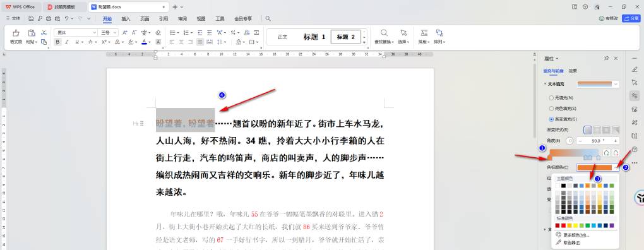Click the remove gradient stop icon
Image resolution: width=644 pixels, height=250 pixels.
tap(616, 153)
